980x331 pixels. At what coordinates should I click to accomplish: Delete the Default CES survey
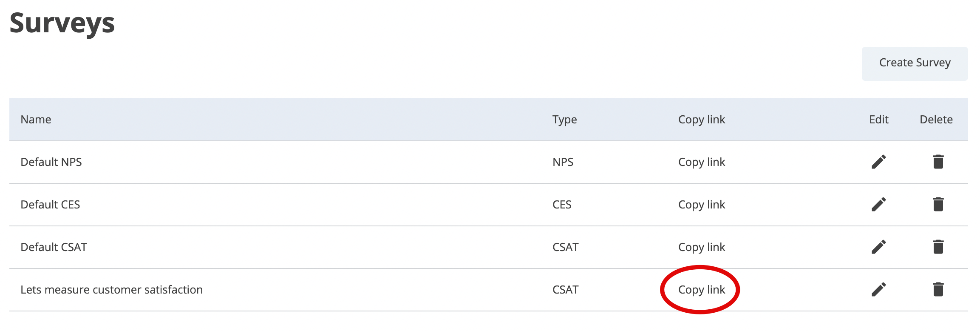point(938,204)
